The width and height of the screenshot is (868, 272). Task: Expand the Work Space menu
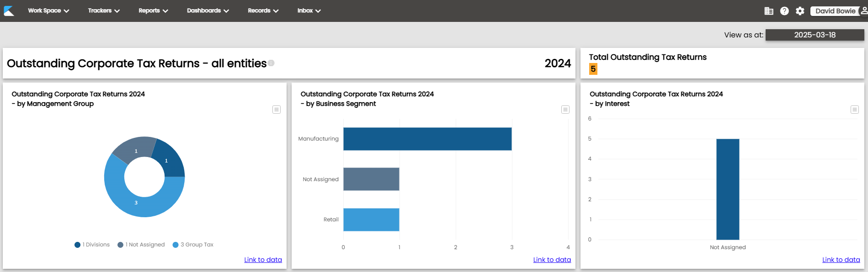point(48,10)
